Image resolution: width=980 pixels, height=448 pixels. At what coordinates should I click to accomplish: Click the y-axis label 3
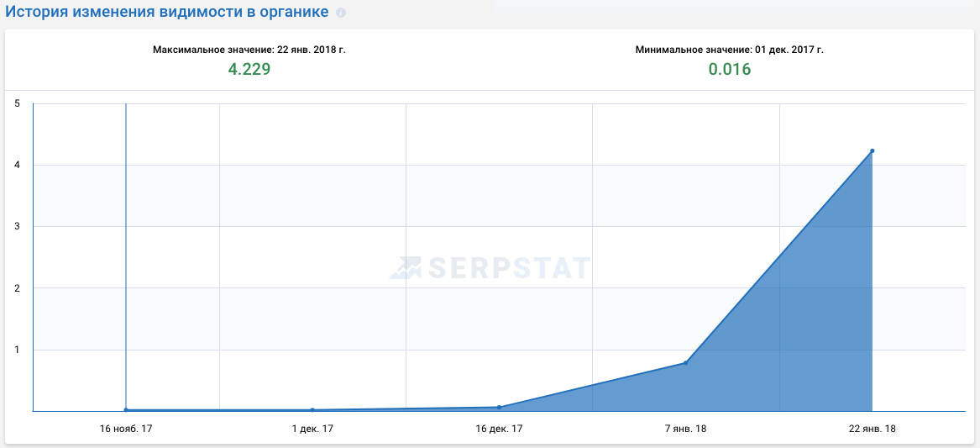pos(17,226)
